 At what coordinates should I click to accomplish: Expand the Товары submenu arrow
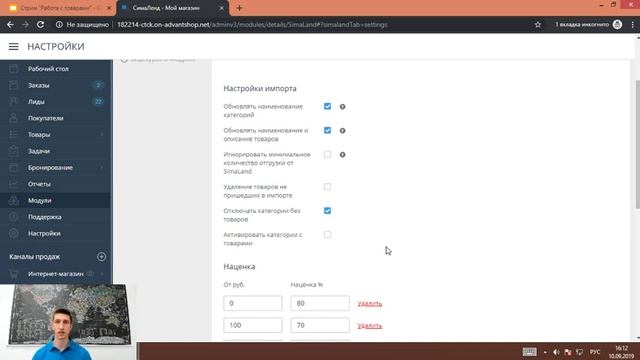[102, 134]
